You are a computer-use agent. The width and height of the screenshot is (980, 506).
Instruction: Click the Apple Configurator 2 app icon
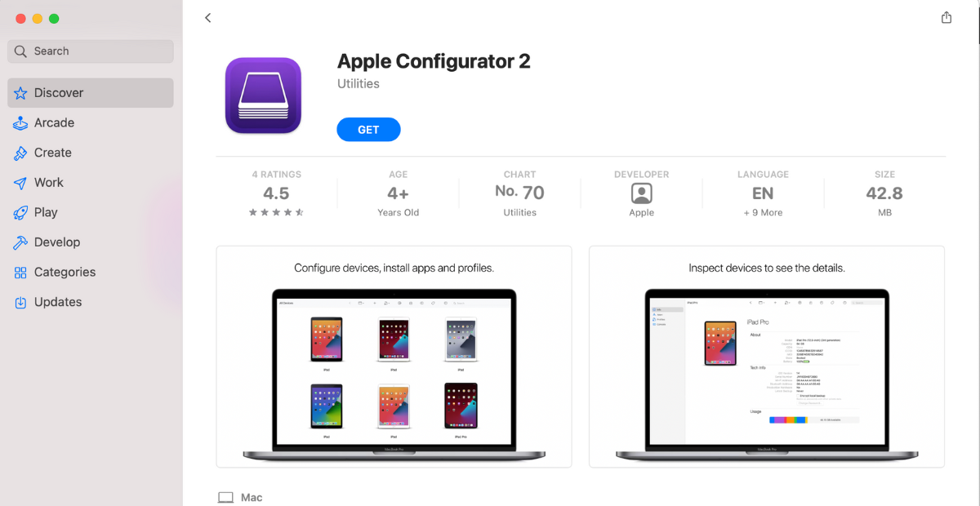263,95
